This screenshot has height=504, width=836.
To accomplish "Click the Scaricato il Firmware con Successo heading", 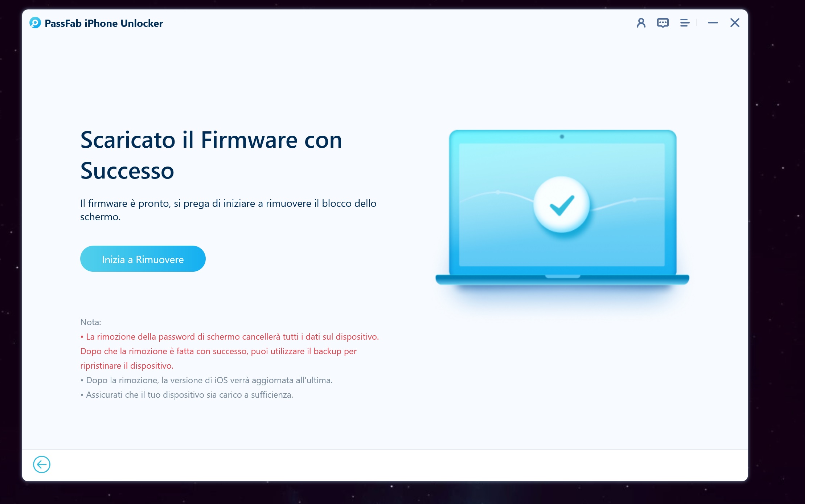I will pyautogui.click(x=211, y=155).
